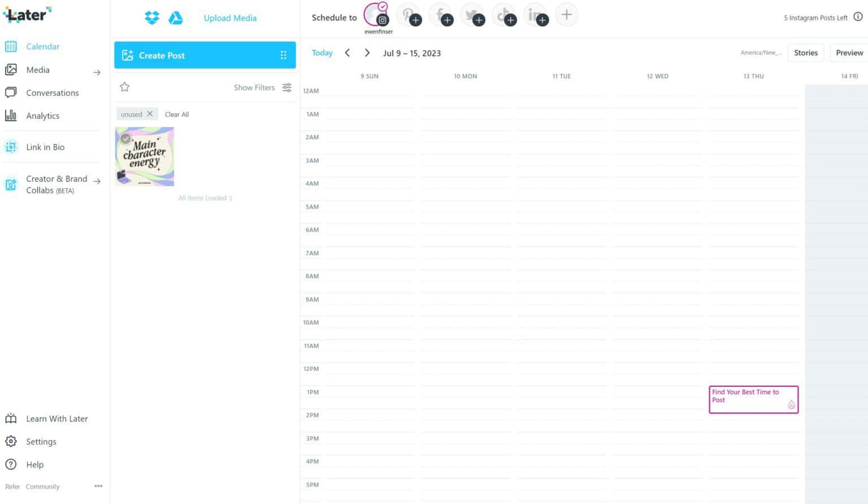Expand the Media sidebar section
This screenshot has height=504, width=868.
97,72
